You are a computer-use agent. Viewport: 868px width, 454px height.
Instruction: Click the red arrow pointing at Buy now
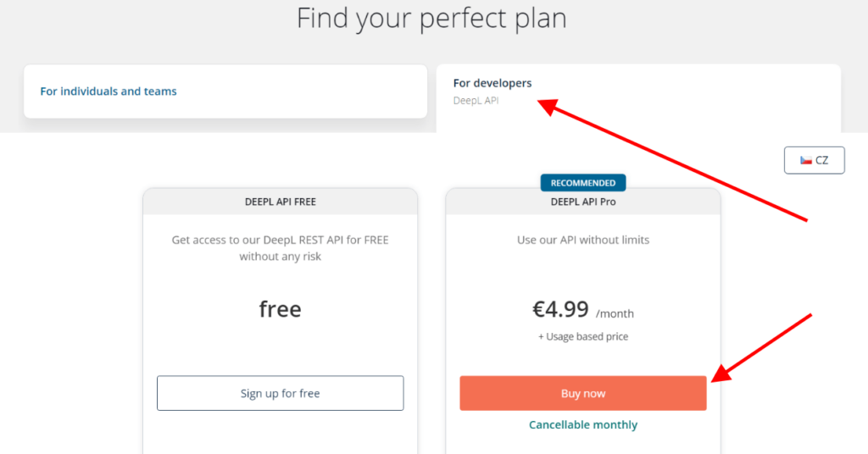point(761,348)
